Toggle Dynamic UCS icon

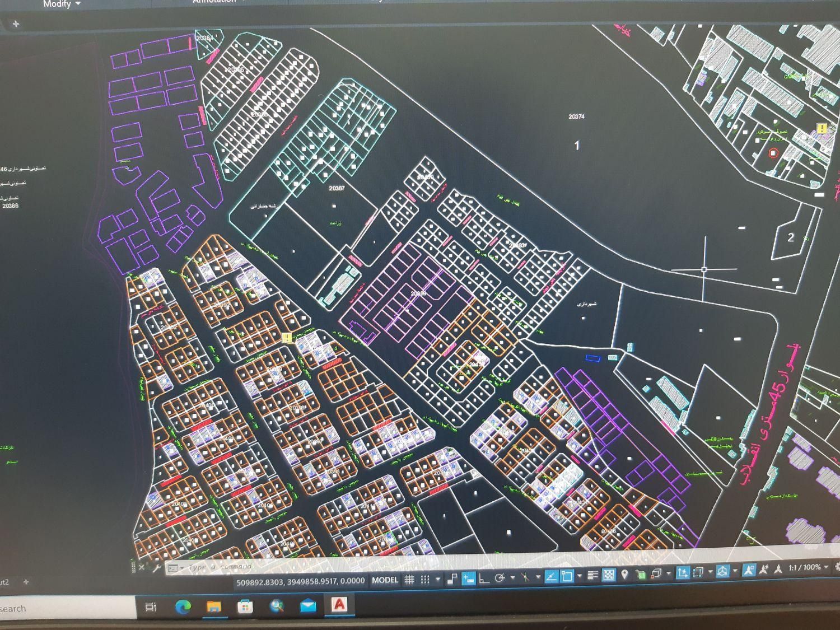(x=682, y=573)
